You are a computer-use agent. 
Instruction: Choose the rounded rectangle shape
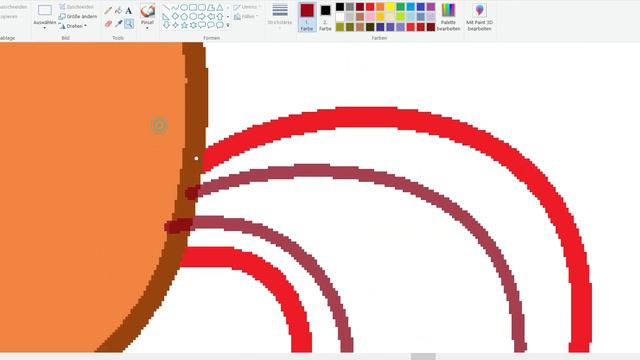click(x=202, y=7)
